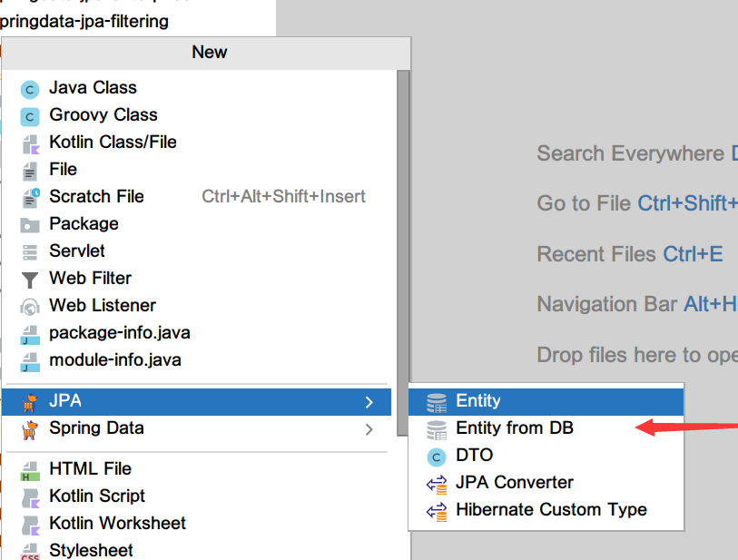
Task: Select the Entity database icon
Action: point(437,400)
